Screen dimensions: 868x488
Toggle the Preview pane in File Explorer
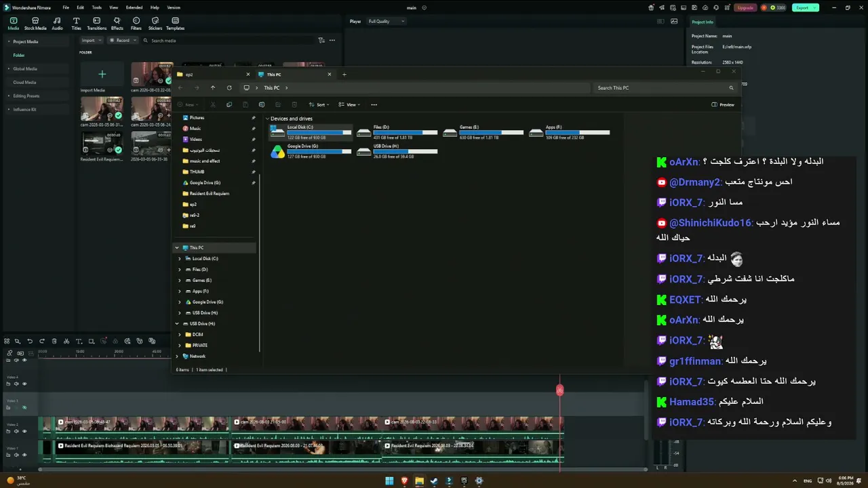tap(723, 104)
